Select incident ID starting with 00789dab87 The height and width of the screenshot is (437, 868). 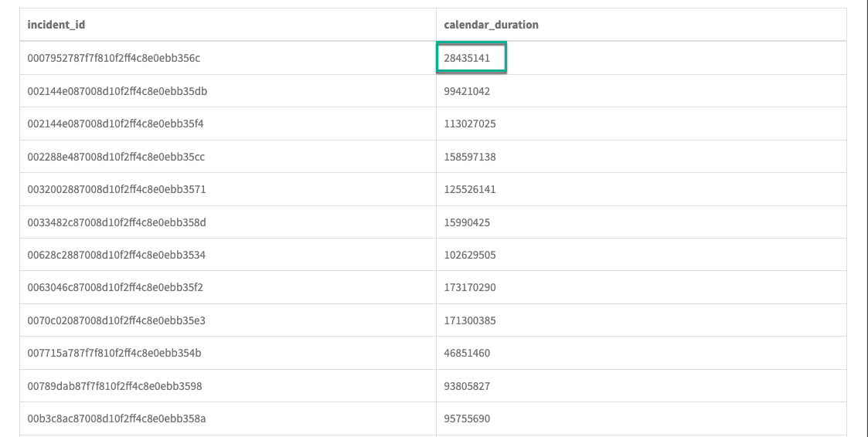[114, 386]
